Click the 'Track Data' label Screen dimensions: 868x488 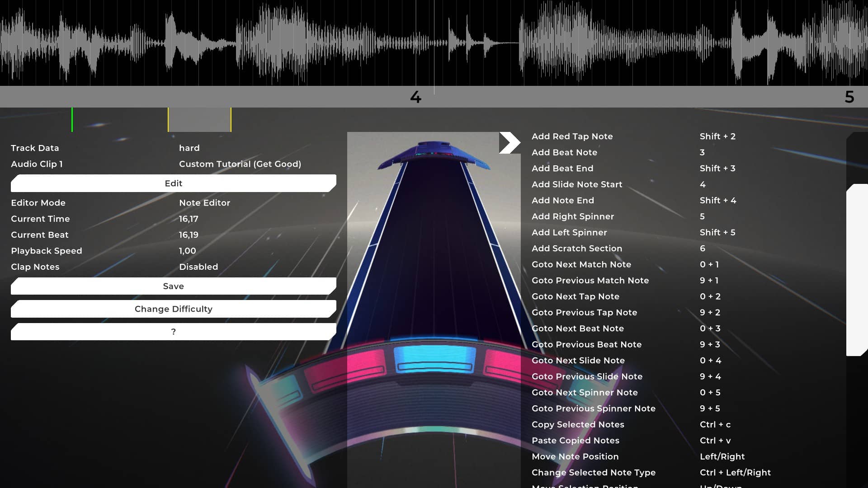[x=35, y=148]
